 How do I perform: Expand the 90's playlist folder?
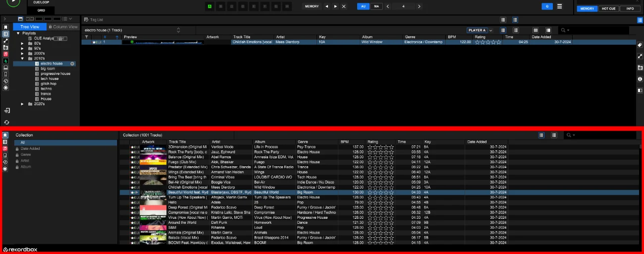[22, 48]
